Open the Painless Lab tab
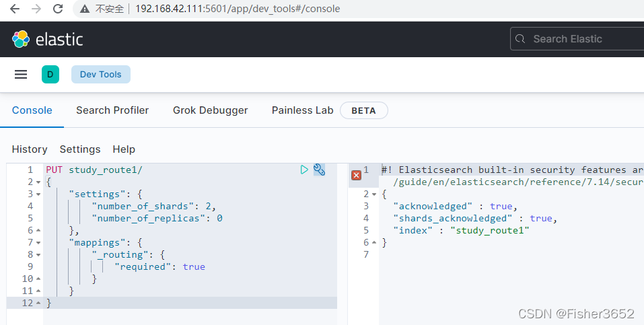 [302, 110]
